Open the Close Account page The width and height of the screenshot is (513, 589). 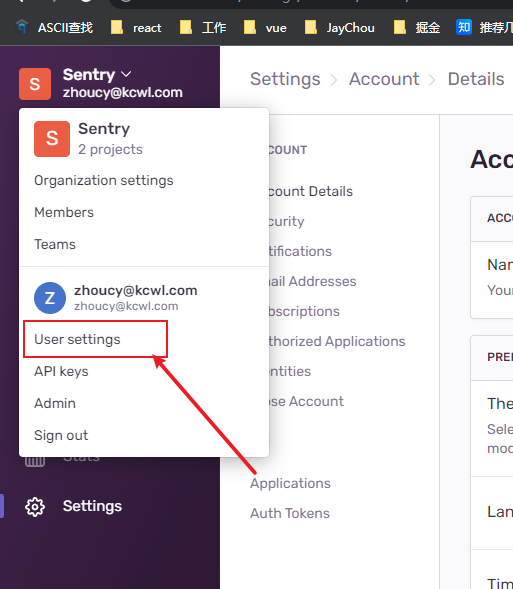[306, 402]
